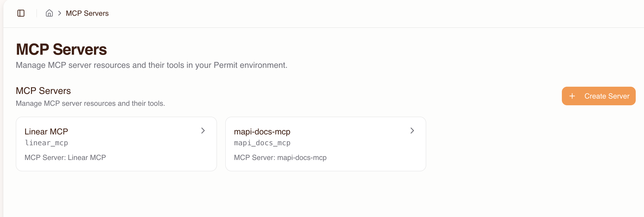Open the mapi-docs-mcp server entry
The image size is (644, 217).
tap(262, 132)
